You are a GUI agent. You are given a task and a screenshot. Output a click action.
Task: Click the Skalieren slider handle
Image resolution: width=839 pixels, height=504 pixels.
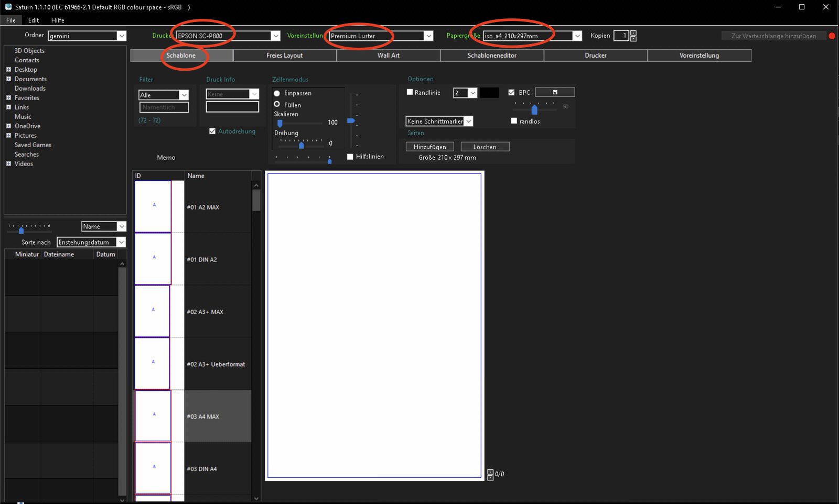click(x=280, y=124)
